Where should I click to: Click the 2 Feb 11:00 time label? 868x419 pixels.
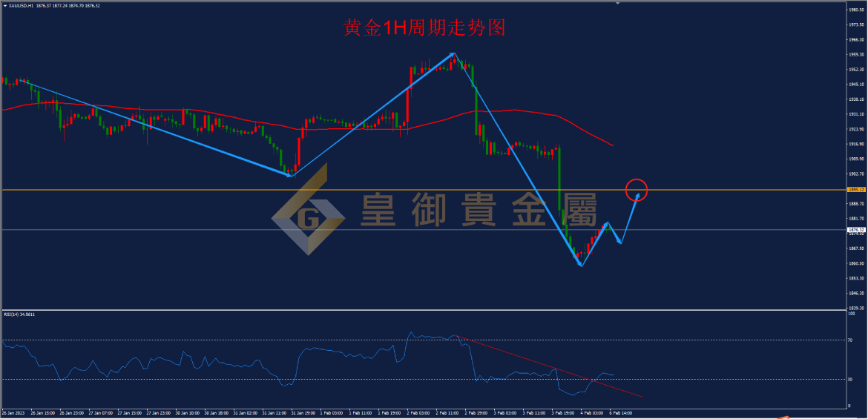tap(449, 414)
